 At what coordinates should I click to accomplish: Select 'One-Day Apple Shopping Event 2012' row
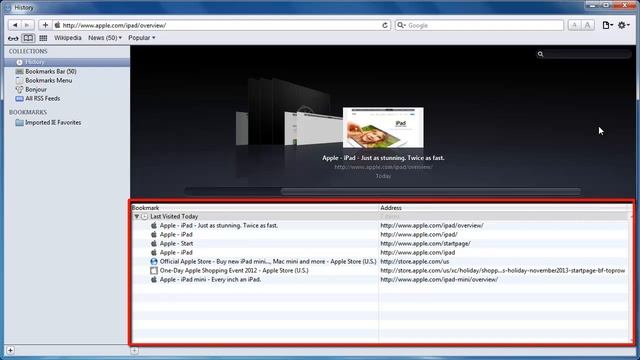click(380, 270)
